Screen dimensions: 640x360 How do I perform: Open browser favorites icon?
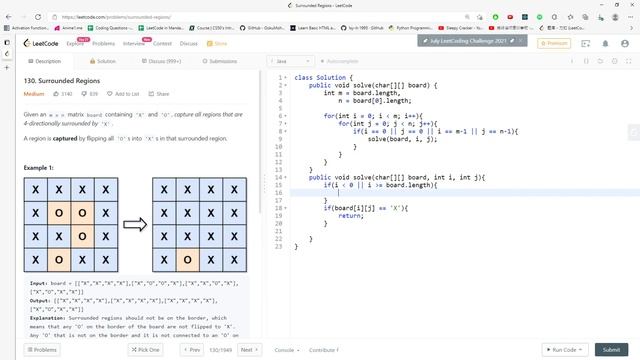[x=570, y=17]
